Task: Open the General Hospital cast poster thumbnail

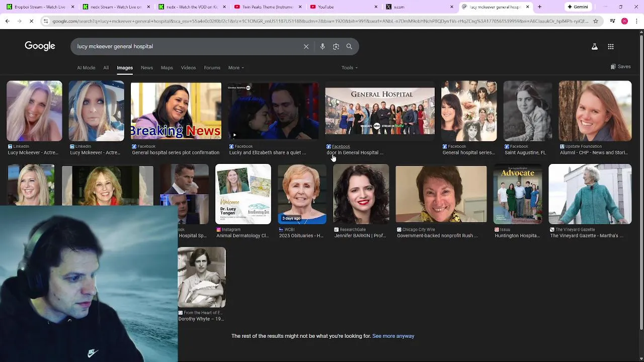Action: point(380,111)
